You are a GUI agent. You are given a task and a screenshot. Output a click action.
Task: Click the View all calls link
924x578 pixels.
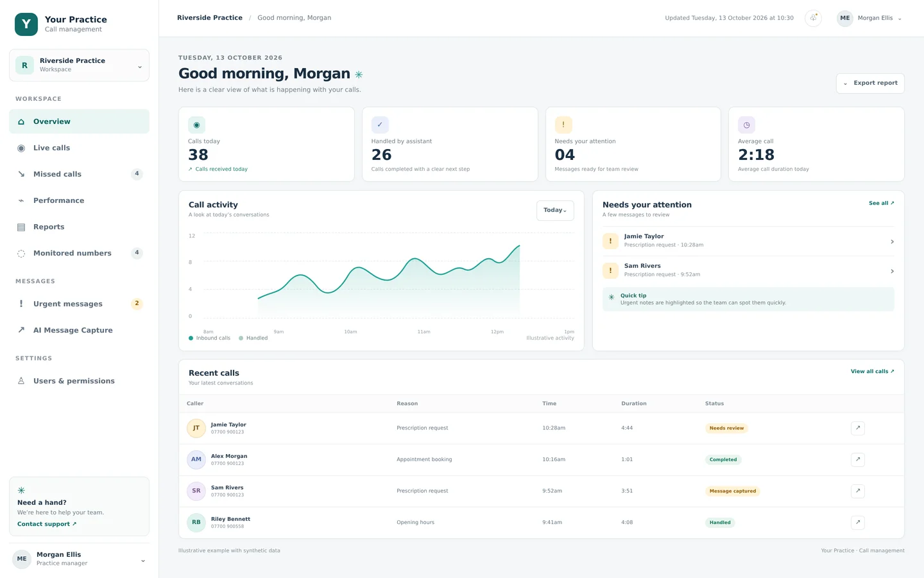872,371
